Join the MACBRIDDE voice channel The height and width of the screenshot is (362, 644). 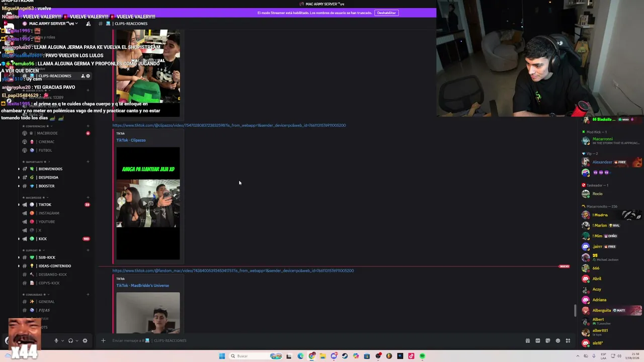[x=47, y=133]
